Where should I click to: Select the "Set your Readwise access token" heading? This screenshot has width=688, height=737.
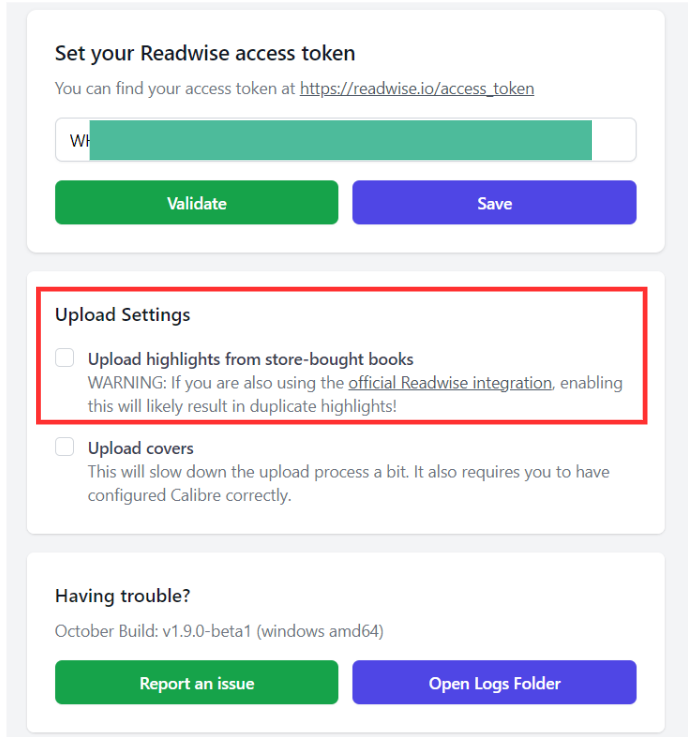[205, 53]
